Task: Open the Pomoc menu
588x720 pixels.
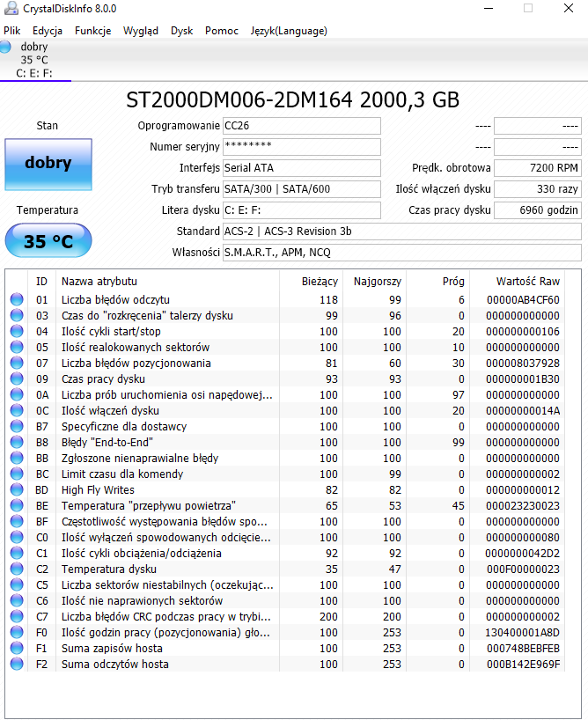Action: [222, 31]
